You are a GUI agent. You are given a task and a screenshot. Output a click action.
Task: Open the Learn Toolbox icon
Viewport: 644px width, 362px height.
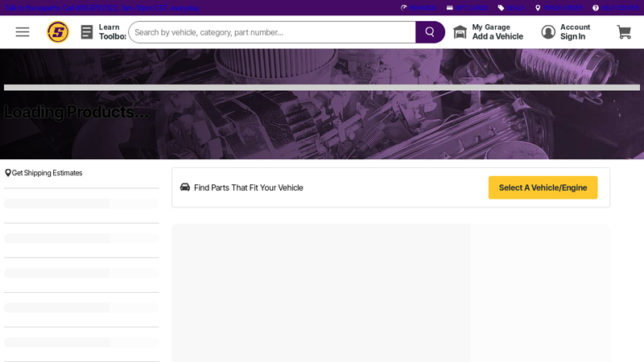point(87,32)
